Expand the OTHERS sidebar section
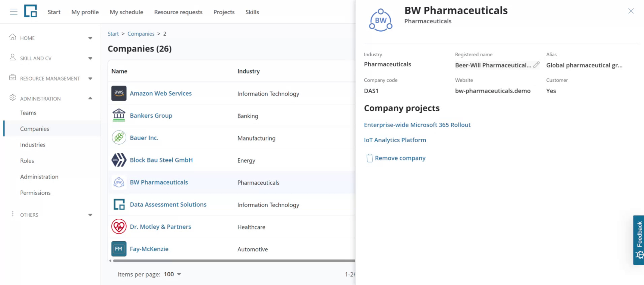This screenshot has width=644, height=285. (90, 215)
